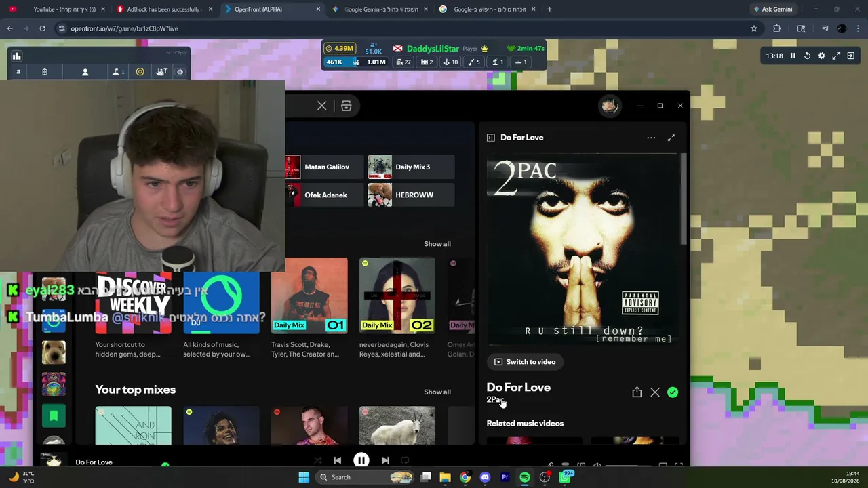Open more options for Do For Love
The width and height of the screenshot is (868, 488).
(651, 138)
